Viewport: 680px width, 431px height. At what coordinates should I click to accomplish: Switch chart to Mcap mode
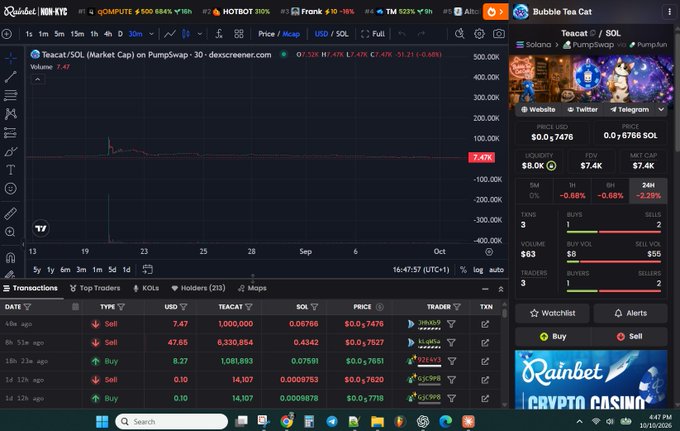coord(291,34)
